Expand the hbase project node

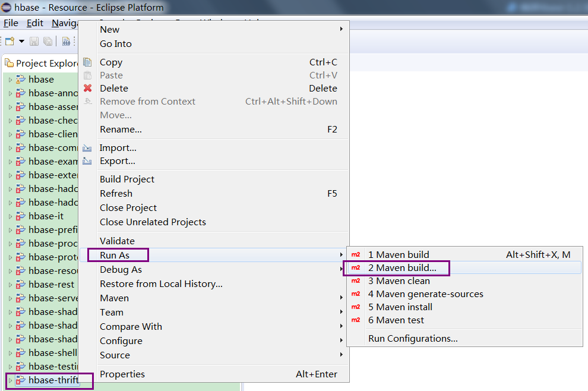point(10,80)
